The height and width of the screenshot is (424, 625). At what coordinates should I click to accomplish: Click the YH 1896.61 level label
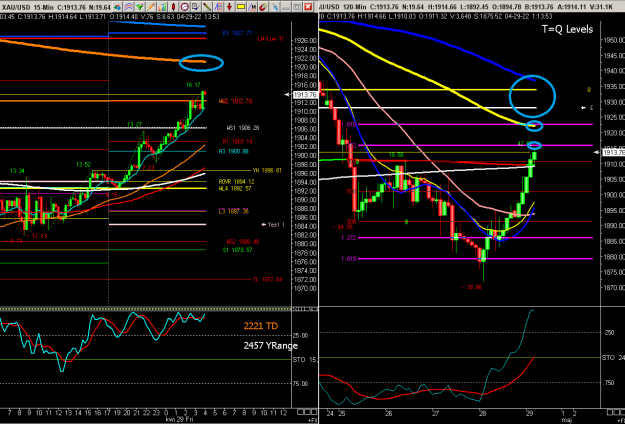tap(267, 171)
